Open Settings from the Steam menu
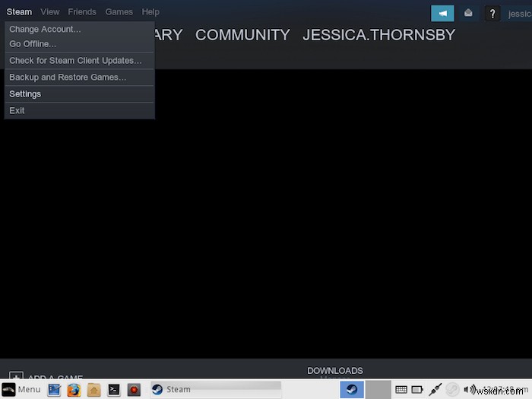532x399 pixels. [x=79, y=94]
